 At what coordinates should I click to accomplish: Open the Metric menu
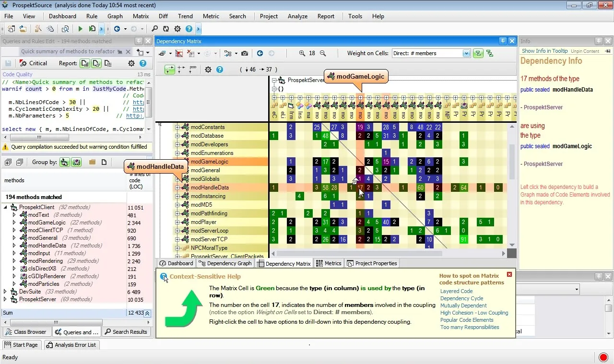point(211,16)
